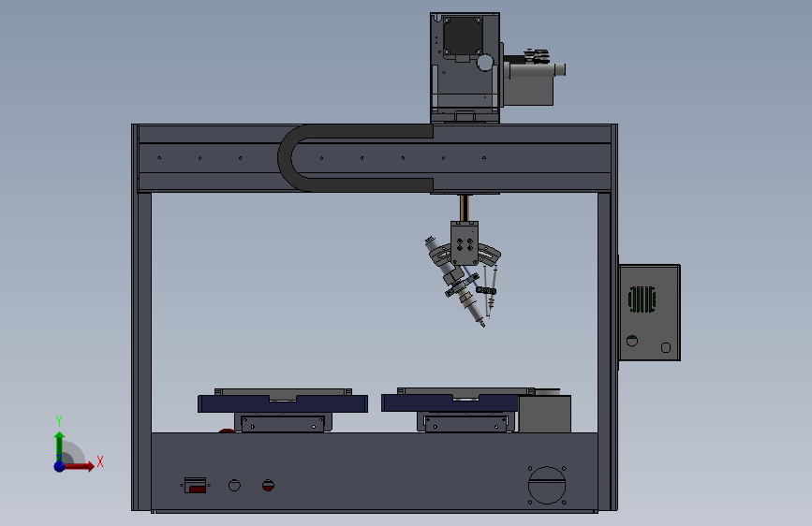
Task: Select the angled soldering iron head
Action: click(454, 283)
